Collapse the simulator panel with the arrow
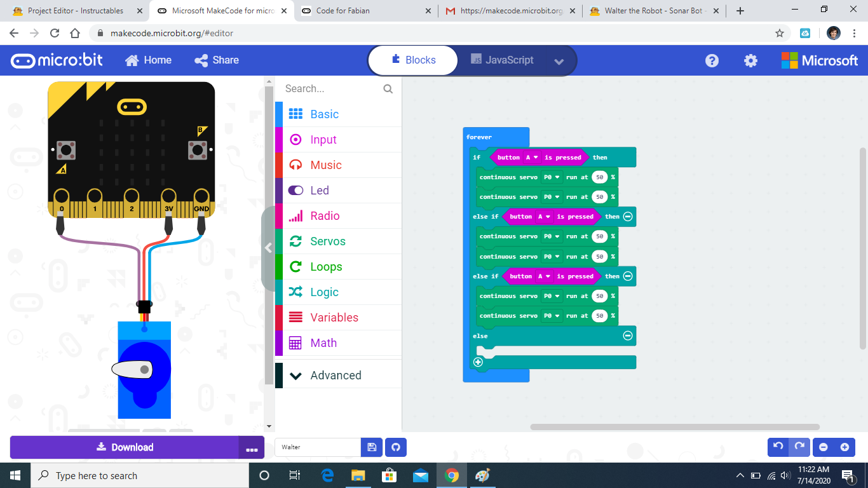This screenshot has width=868, height=488. click(x=268, y=248)
